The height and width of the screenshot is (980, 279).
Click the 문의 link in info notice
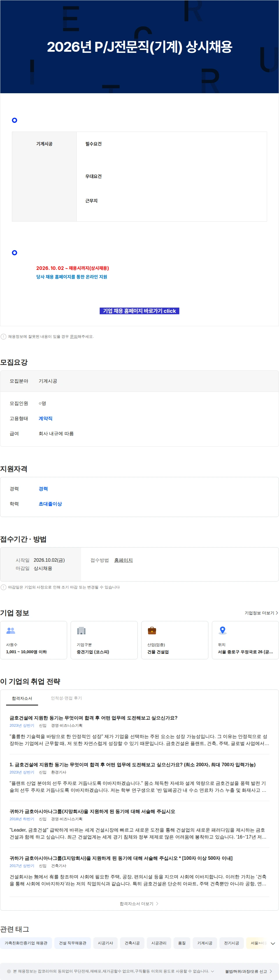coord(74,336)
